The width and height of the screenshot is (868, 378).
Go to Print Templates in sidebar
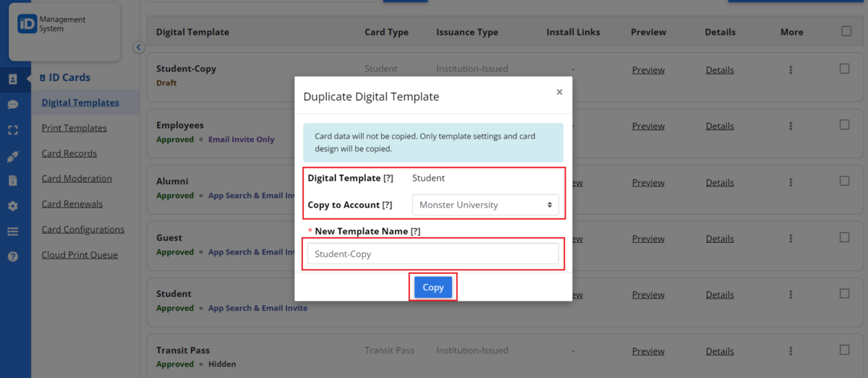[x=74, y=128]
